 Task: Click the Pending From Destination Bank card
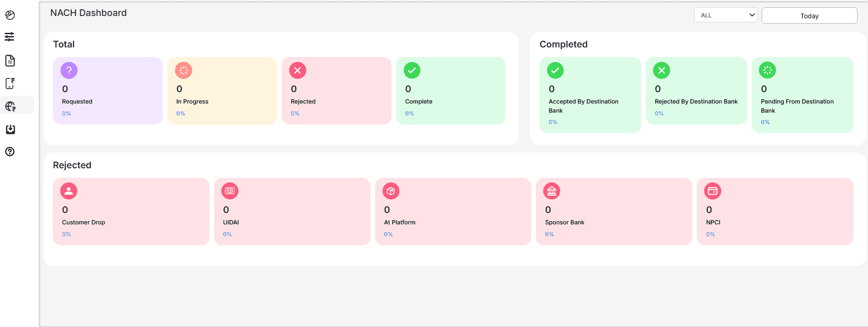point(802,95)
